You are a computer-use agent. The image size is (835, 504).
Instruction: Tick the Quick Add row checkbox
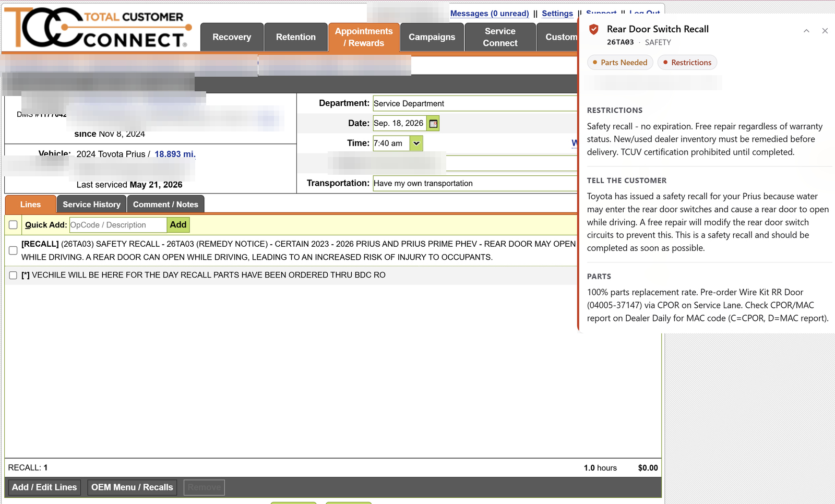click(14, 225)
